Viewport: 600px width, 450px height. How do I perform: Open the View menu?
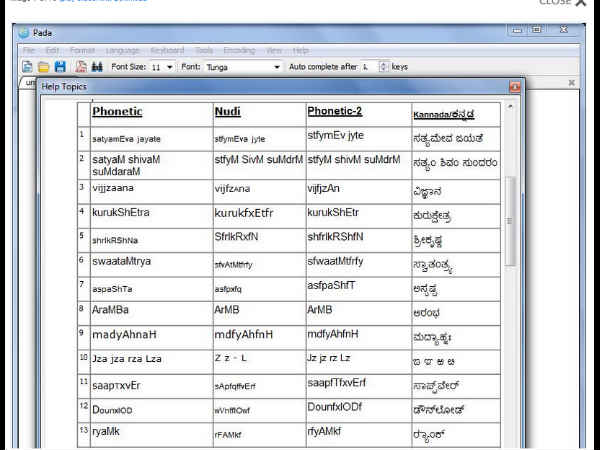[274, 51]
